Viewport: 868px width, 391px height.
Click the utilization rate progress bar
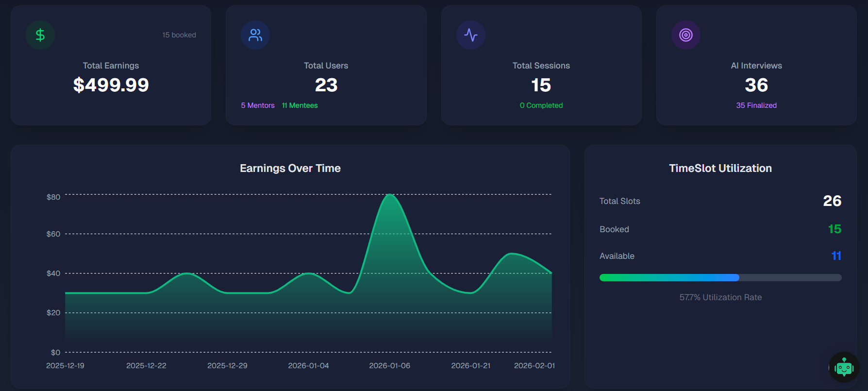(x=720, y=278)
